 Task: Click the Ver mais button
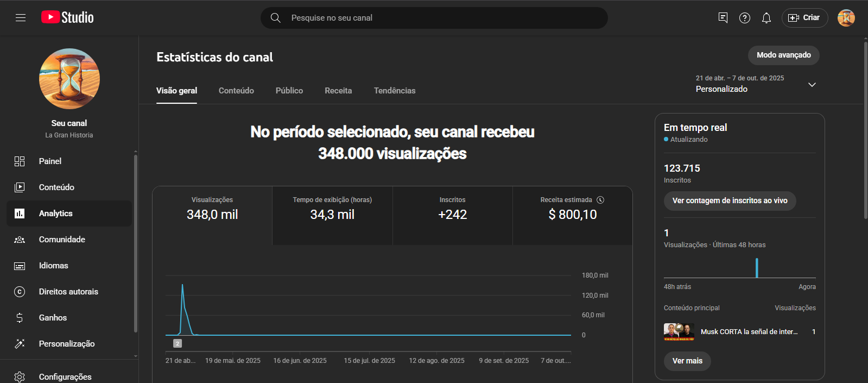click(687, 361)
